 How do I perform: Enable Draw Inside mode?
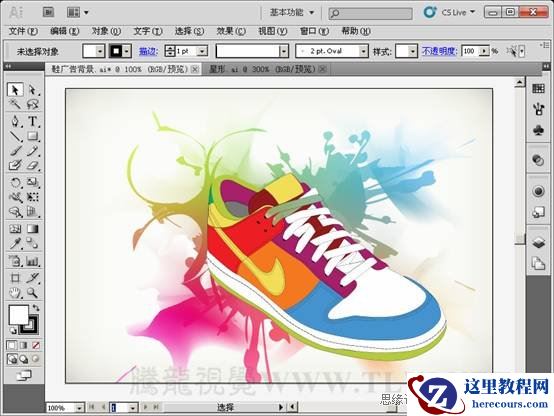point(36,359)
